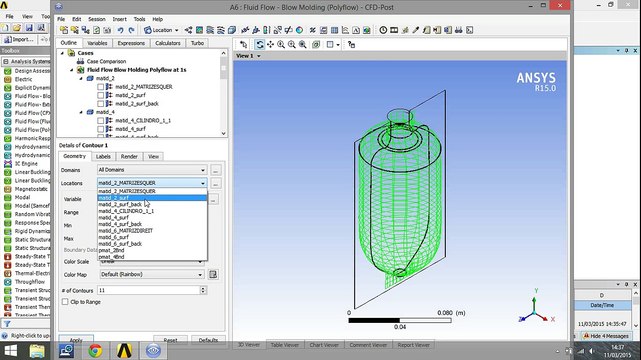Collapse the matid_2 tree node

(81, 78)
